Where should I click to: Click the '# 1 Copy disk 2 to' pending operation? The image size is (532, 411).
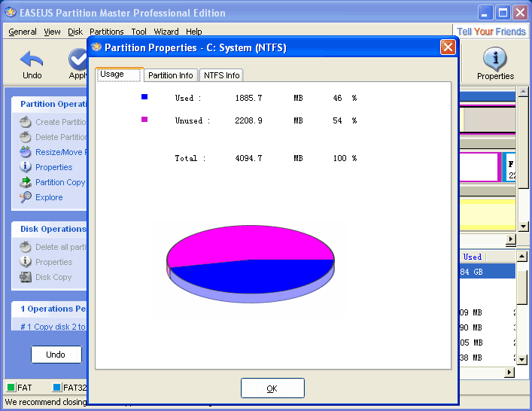click(53, 327)
